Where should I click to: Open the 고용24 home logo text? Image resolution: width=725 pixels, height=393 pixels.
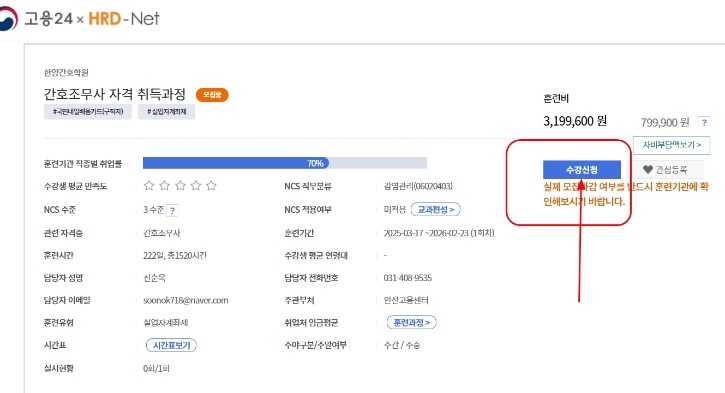click(48, 18)
